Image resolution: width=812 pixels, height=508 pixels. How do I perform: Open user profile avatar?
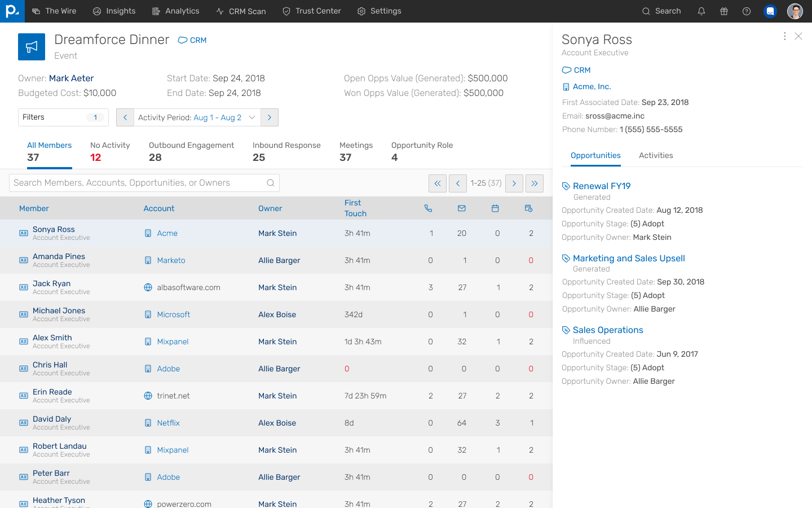pos(795,11)
